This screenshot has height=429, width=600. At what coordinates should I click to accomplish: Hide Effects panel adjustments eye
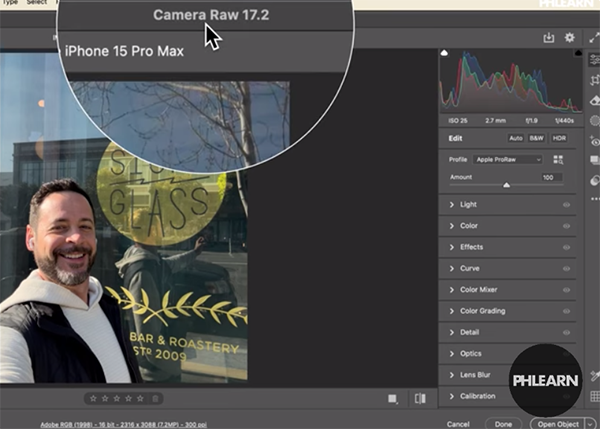click(566, 247)
